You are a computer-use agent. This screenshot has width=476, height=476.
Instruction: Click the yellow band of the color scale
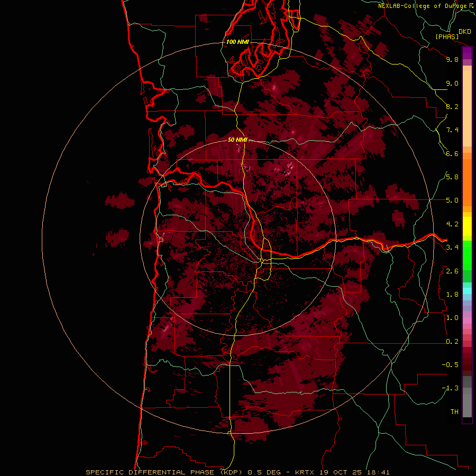point(467,226)
